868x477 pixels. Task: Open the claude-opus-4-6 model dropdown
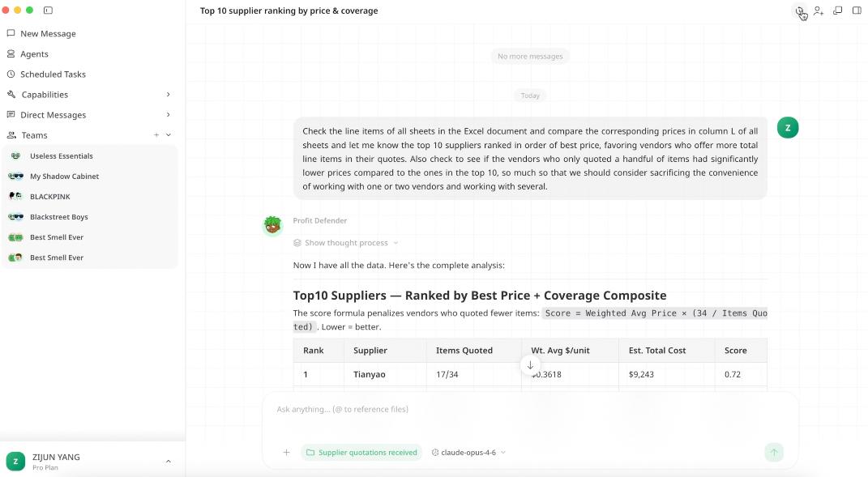point(469,453)
